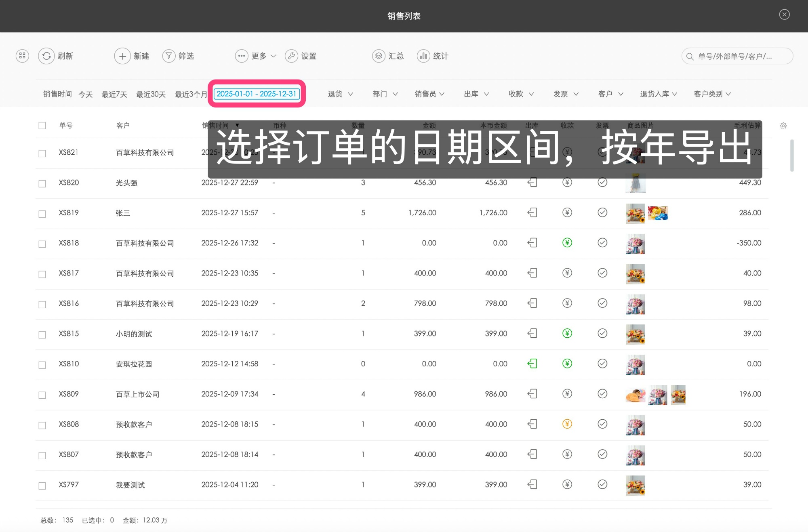Open customer 光头强 in XS820 row
The width and height of the screenshot is (808, 532).
coord(126,183)
